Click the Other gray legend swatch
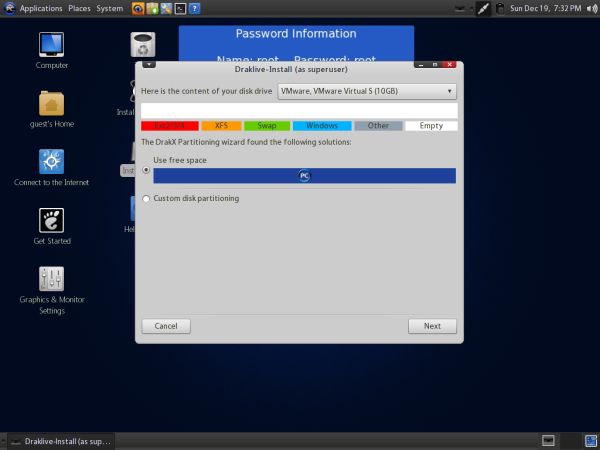The image size is (600, 450). (x=378, y=126)
